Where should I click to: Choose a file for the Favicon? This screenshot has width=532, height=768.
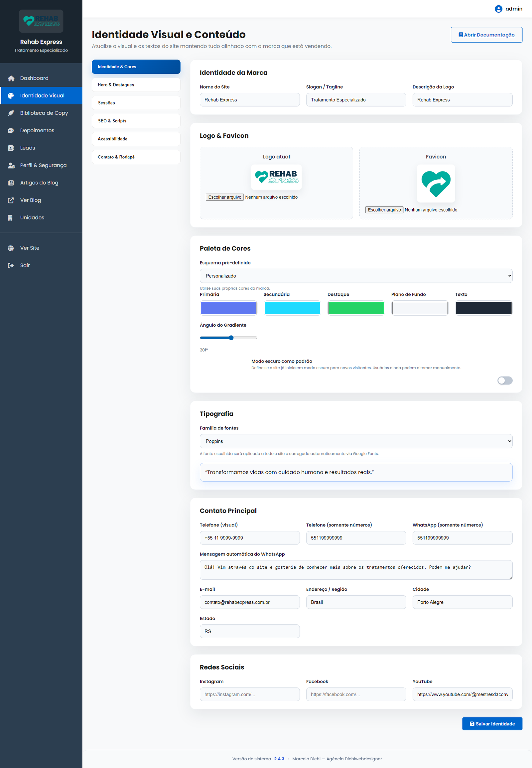[384, 210]
